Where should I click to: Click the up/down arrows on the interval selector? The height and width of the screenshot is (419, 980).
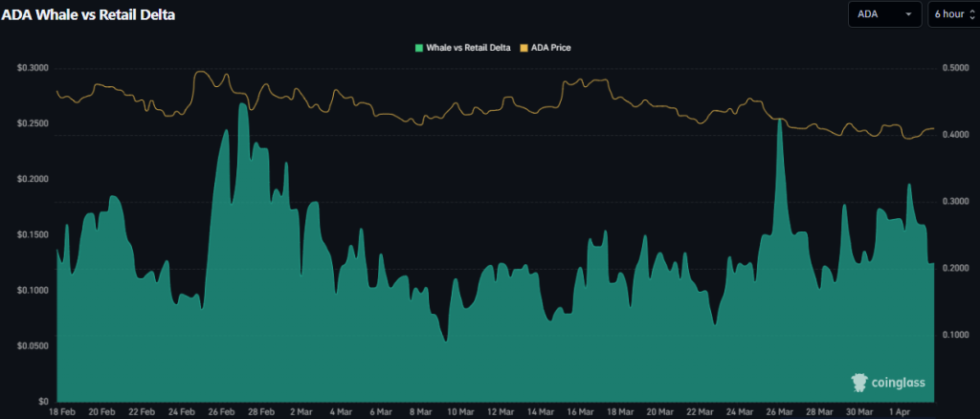pos(971,15)
